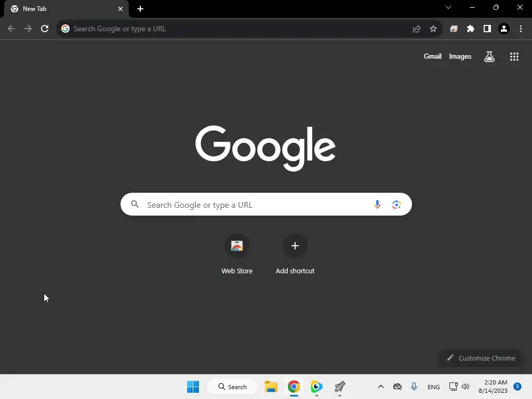
Task: Open the rocket app in the taskbar
Action: (340, 387)
